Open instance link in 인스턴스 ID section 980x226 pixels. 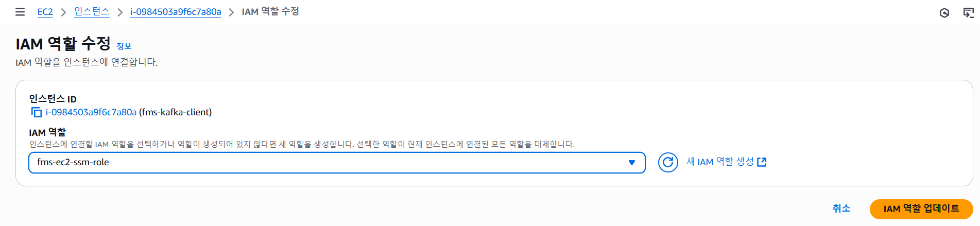point(91,112)
